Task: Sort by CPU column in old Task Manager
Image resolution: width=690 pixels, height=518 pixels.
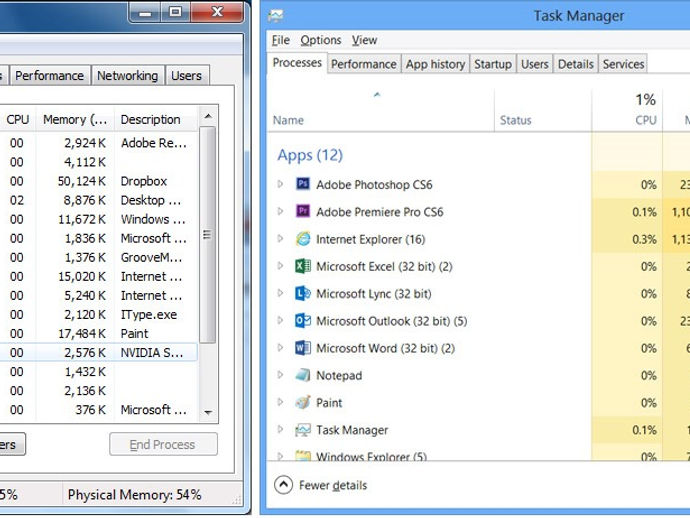Action: click(x=18, y=120)
